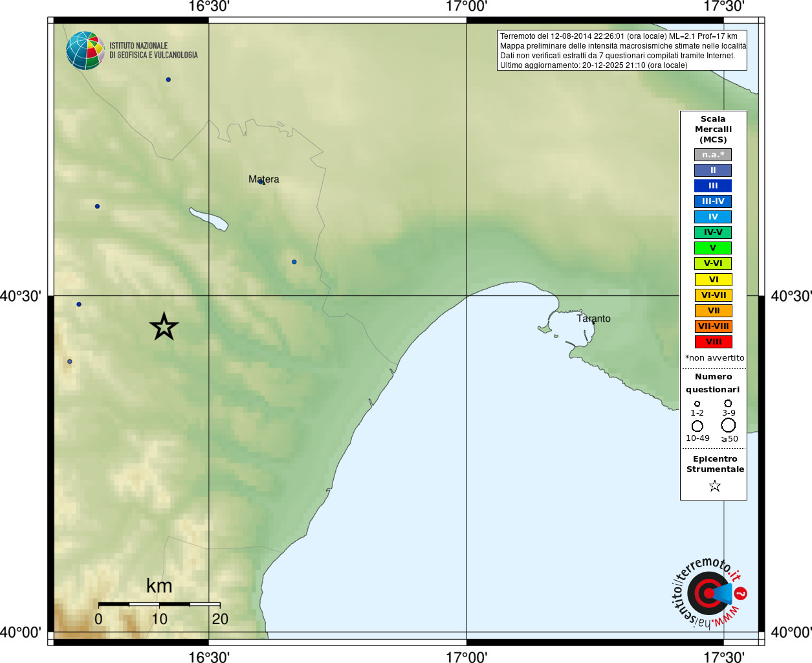812x663 pixels.
Task: Click the top 17°30' longitude label
Action: tap(724, 6)
